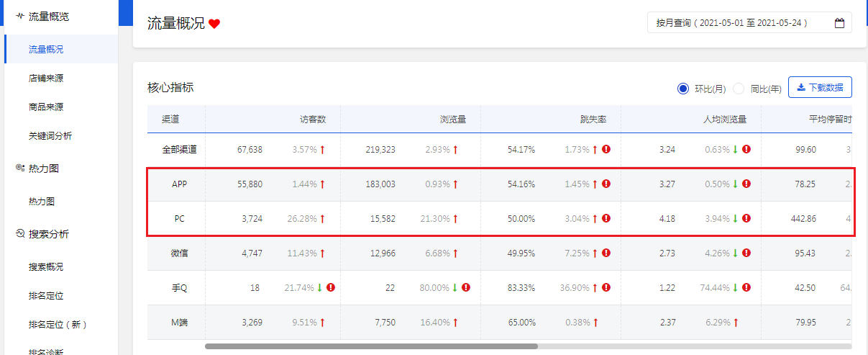This screenshot has height=355, width=868.
Task: Click the green down arrow beside 80.00%
Action: [455, 288]
